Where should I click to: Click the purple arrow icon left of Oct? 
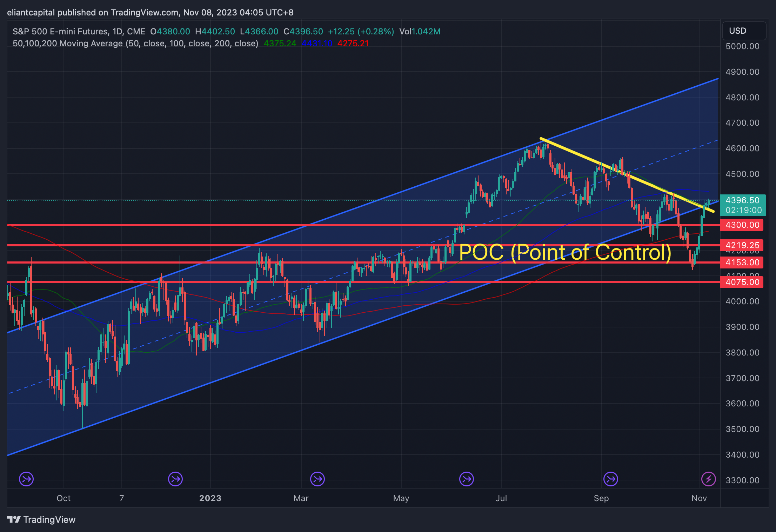tap(26, 479)
